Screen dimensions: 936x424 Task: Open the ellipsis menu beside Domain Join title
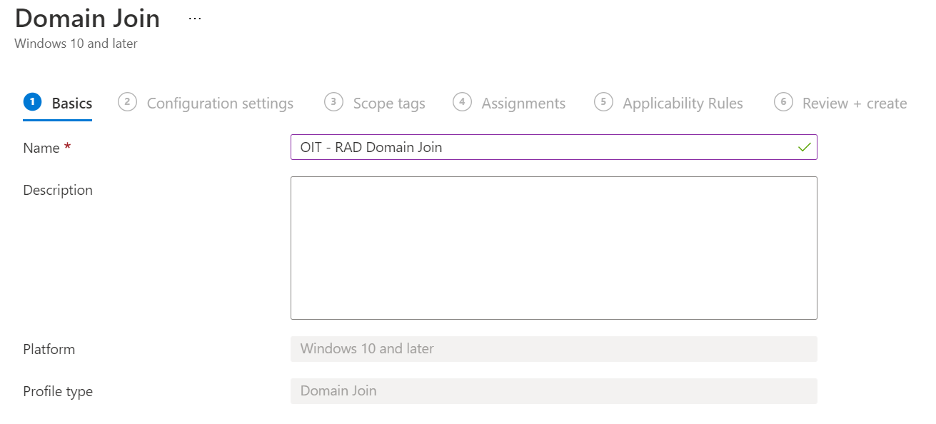click(x=194, y=19)
